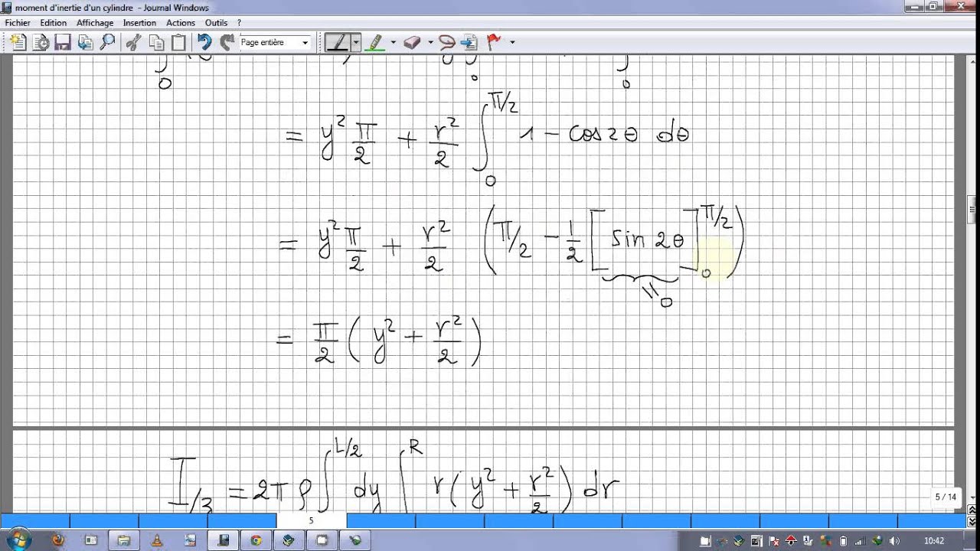Click the recent notes icon with a clock
Viewport: 980px width, 551px height.
(41, 42)
